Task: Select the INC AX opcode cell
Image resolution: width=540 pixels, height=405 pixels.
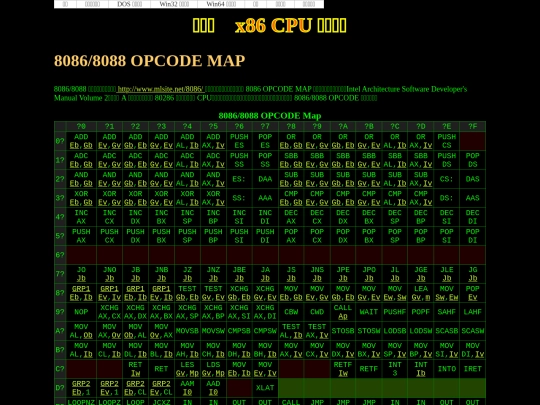Action: coord(81,217)
